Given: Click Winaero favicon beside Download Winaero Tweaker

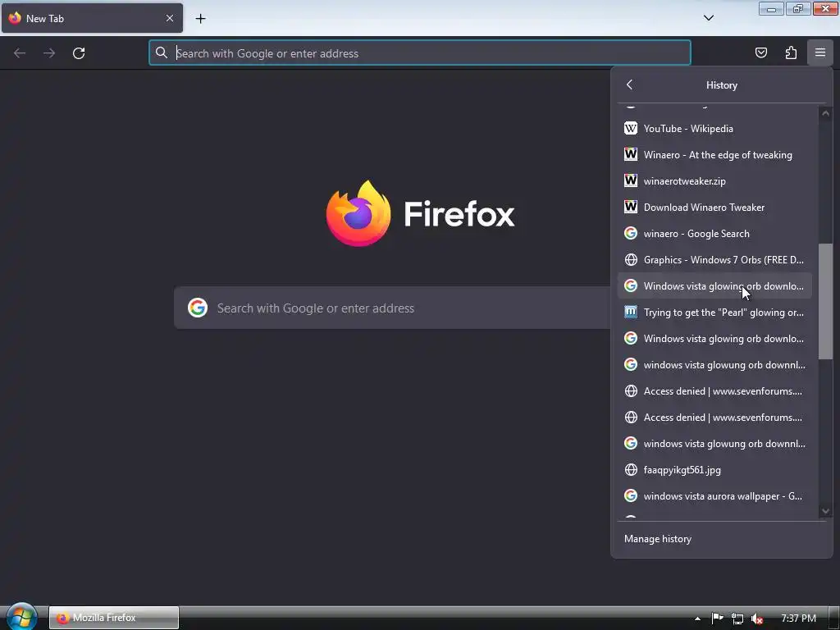Looking at the screenshot, I should coord(631,208).
